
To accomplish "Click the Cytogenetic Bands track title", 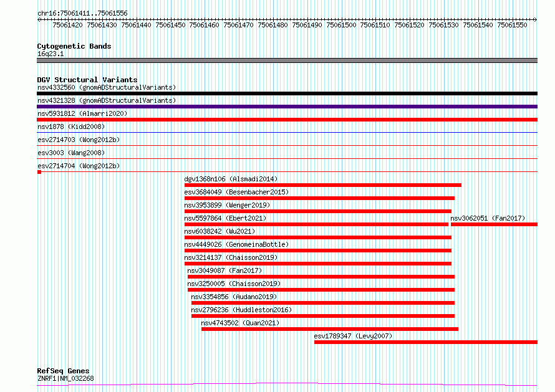I will click(74, 46).
